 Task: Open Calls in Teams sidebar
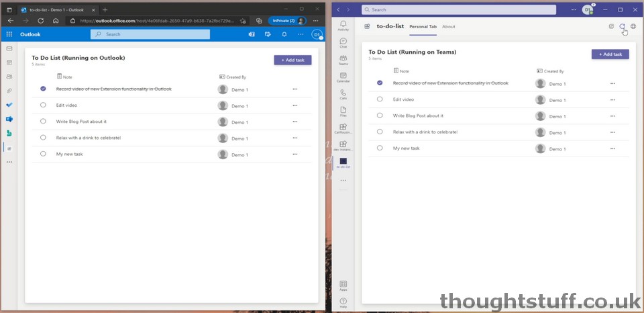pyautogui.click(x=343, y=95)
